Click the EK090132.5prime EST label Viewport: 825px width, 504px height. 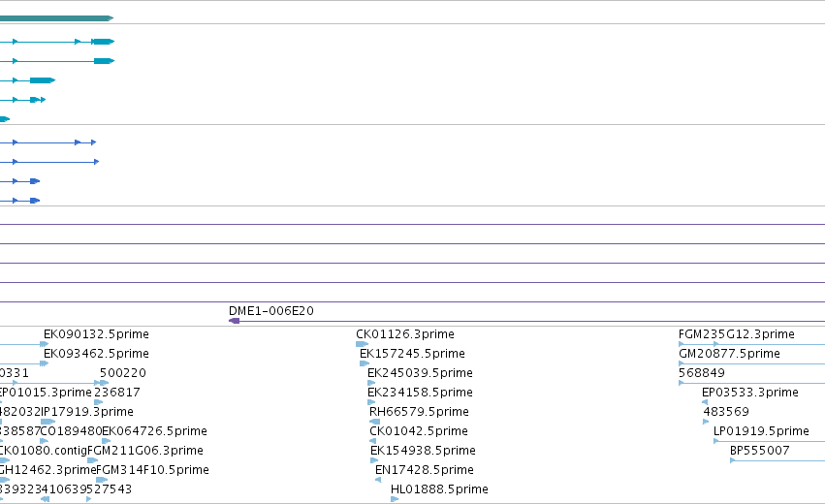(96, 334)
